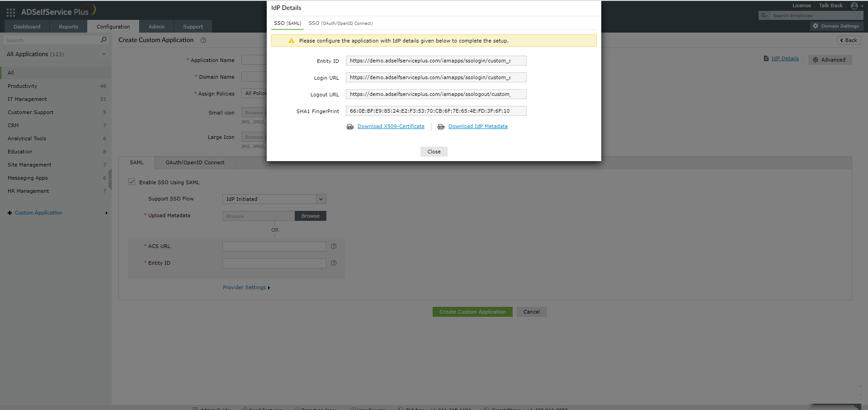Open the License link

click(802, 6)
